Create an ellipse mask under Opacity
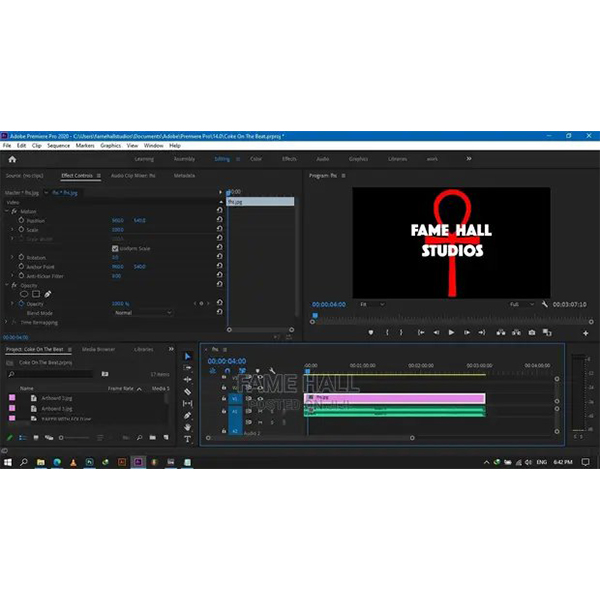The width and height of the screenshot is (600, 600). click(24, 294)
